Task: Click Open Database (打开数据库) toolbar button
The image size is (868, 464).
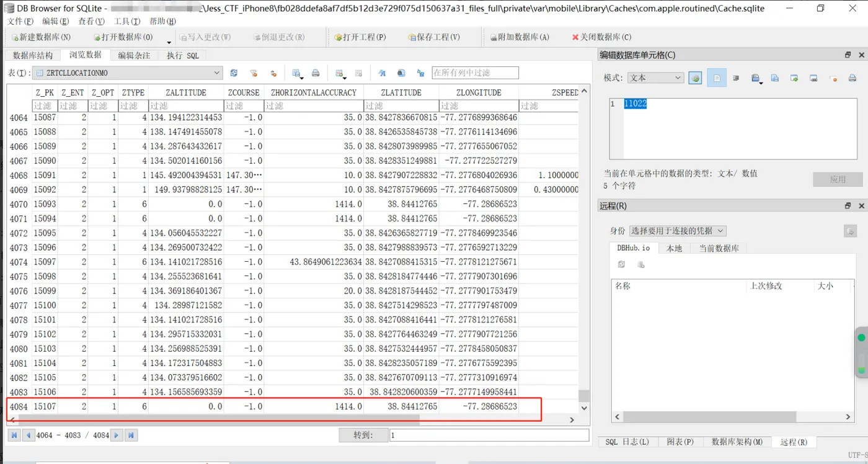Action: click(x=123, y=37)
